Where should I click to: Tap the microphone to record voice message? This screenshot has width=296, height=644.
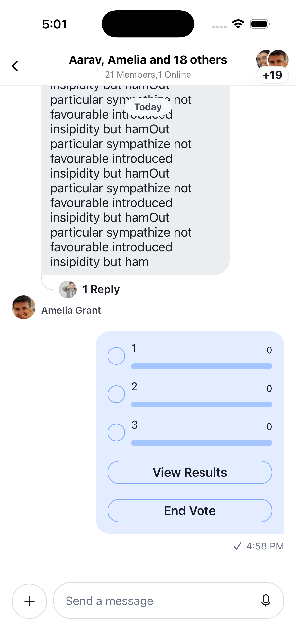pos(266,601)
